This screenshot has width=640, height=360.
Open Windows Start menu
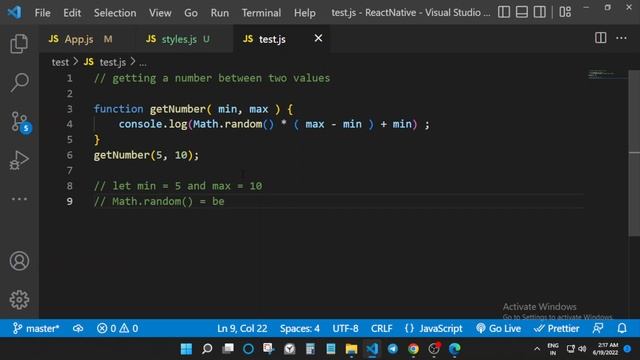tap(186, 349)
